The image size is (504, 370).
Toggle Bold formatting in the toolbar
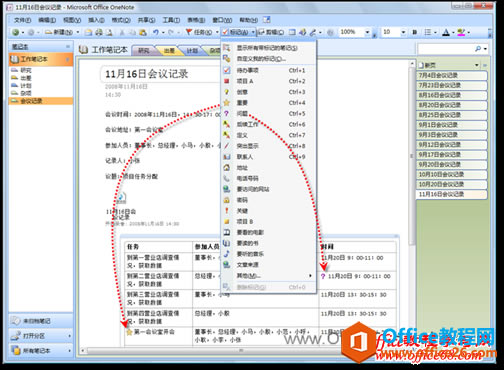pos(415,32)
